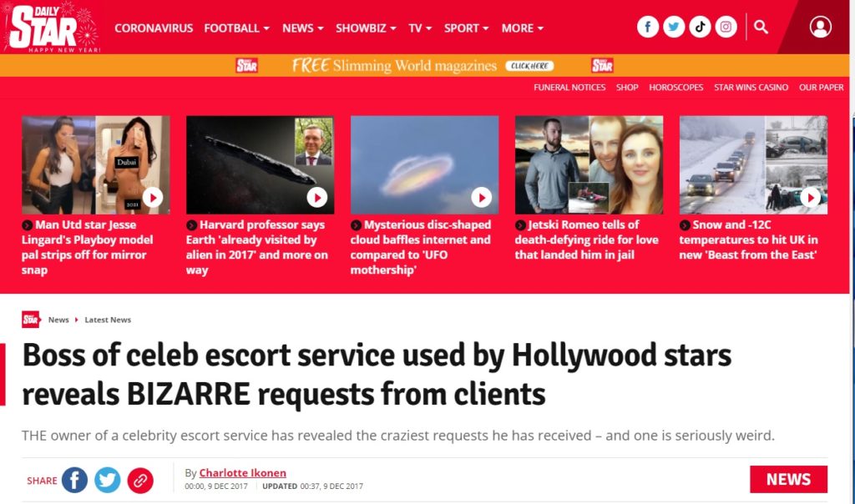Share article via Twitter share button
The image size is (855, 504).
point(107,480)
